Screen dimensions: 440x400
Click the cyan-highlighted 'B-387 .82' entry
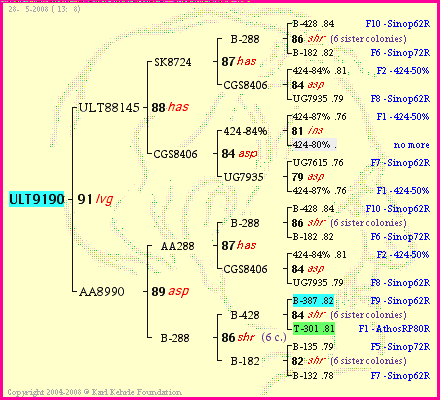(313, 301)
